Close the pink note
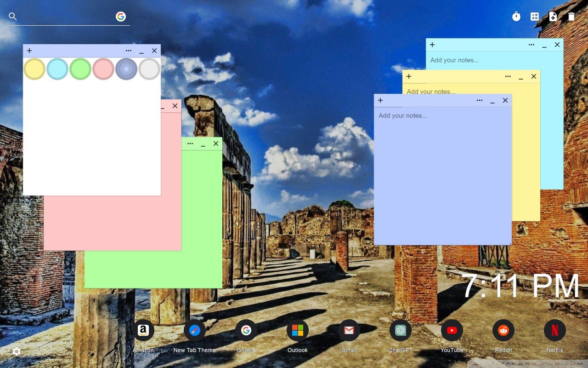This screenshot has width=588, height=368. click(175, 106)
